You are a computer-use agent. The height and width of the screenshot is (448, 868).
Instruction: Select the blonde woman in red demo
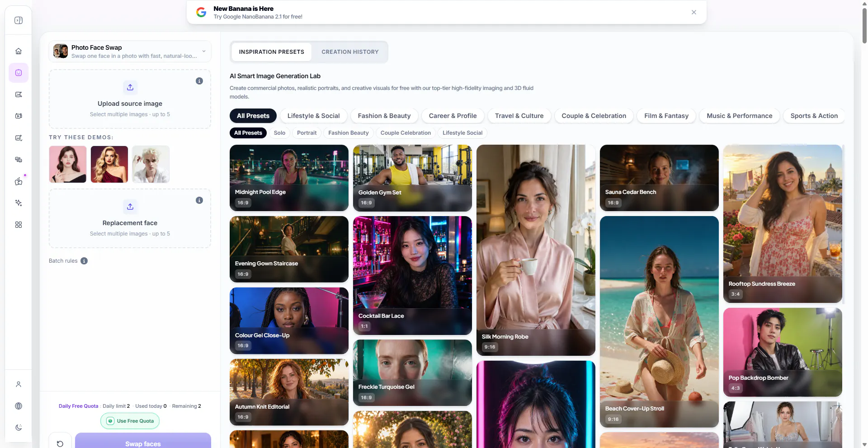[109, 164]
